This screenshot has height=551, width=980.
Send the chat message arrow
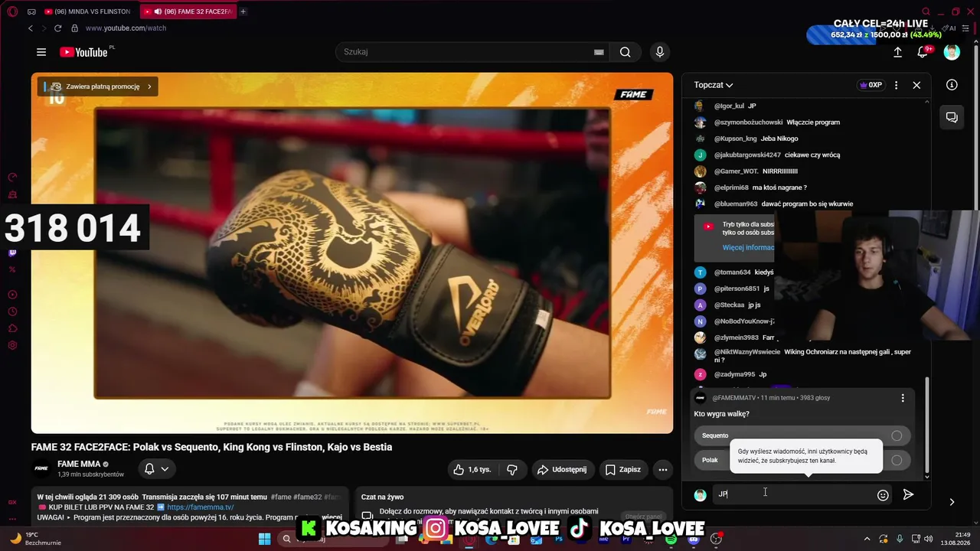[x=908, y=495]
